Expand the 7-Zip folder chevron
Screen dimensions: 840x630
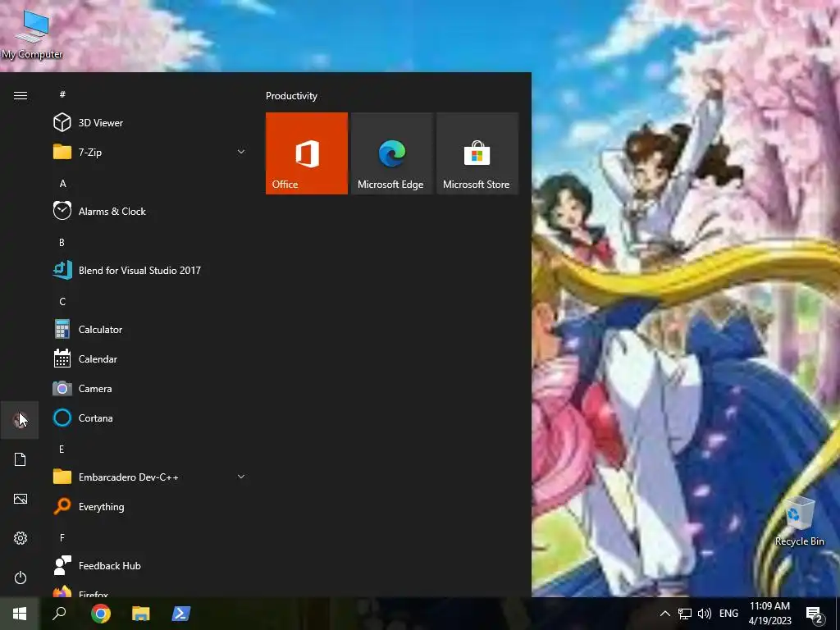point(241,152)
